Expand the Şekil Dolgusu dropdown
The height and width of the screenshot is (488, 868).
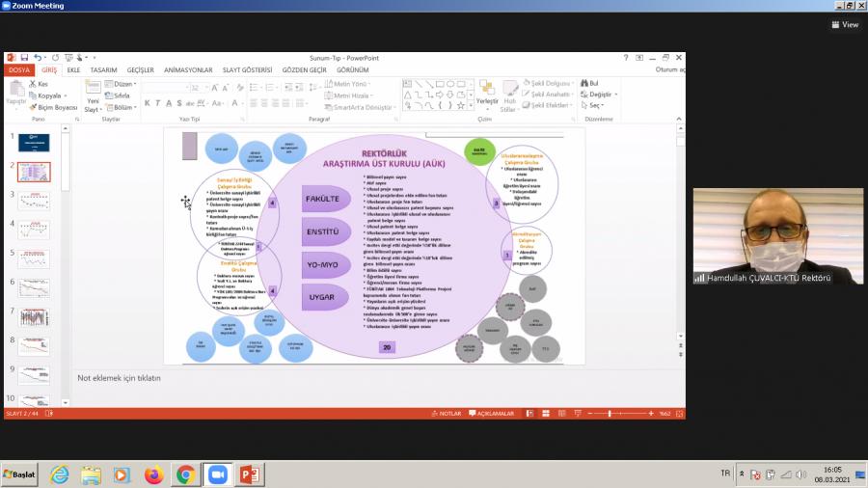[550, 84]
